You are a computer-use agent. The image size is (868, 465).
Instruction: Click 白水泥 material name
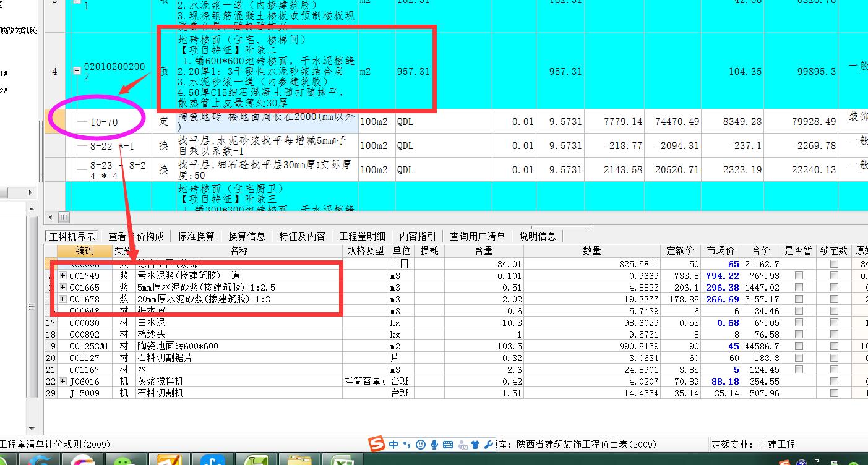152,322
